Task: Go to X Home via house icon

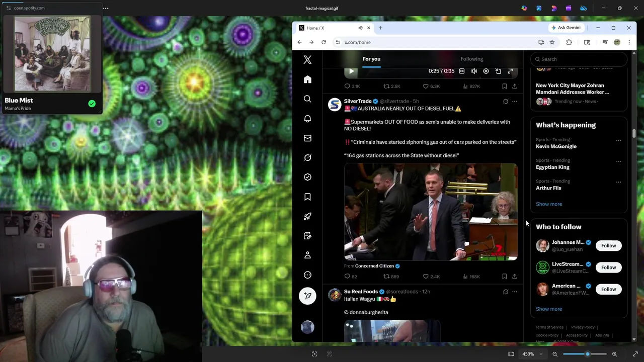Action: point(307,79)
